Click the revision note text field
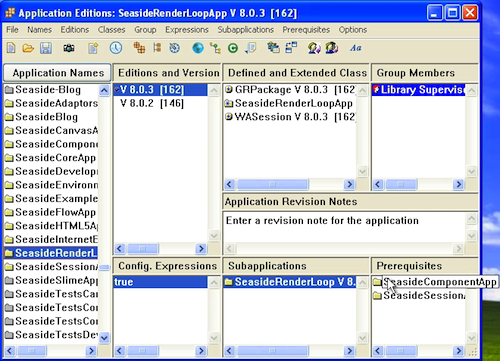Viewport: 500px width, 361px height. coord(344,227)
